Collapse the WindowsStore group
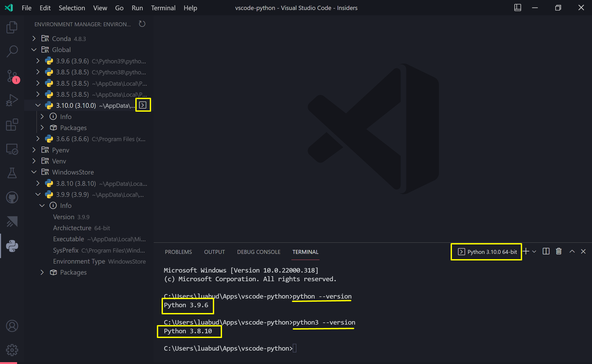 point(34,172)
